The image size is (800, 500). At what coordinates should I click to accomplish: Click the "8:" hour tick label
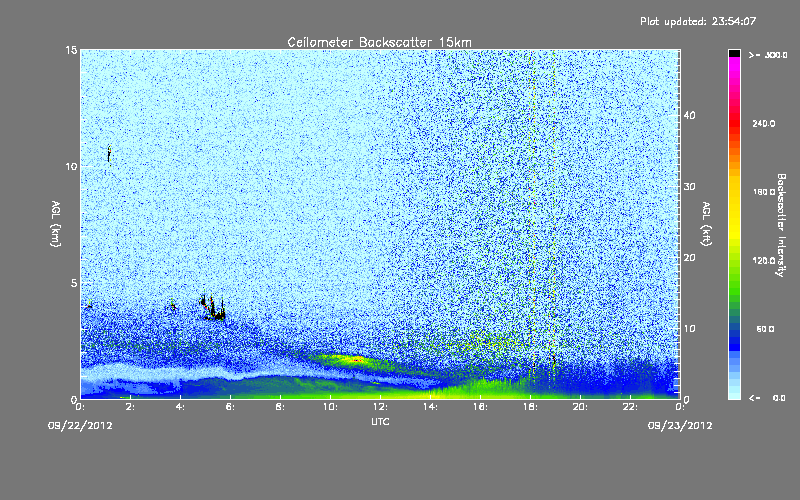pos(281,407)
